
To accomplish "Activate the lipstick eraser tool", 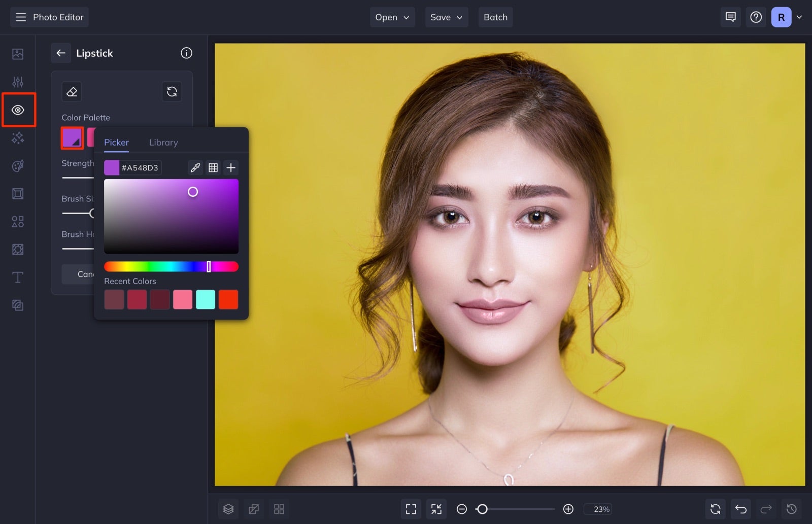I will point(72,92).
